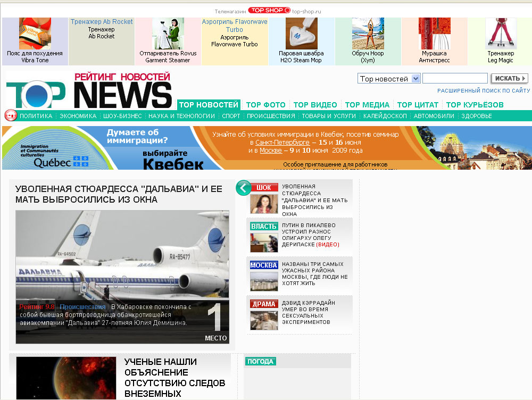Click the ШОК label tag
The width and height of the screenshot is (532, 400).
264,188
